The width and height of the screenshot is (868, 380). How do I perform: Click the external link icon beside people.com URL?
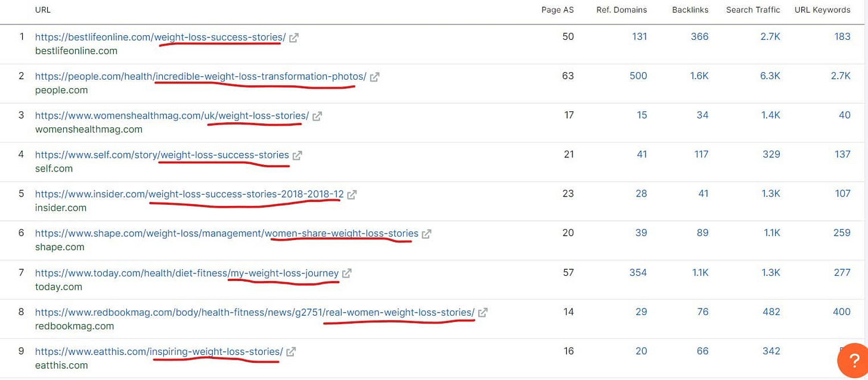[x=374, y=76]
